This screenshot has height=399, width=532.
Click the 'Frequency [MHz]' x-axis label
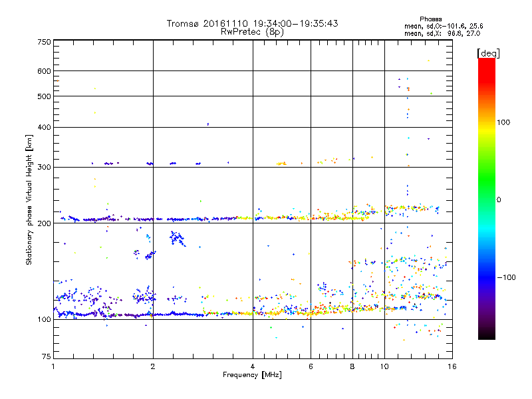point(252,375)
